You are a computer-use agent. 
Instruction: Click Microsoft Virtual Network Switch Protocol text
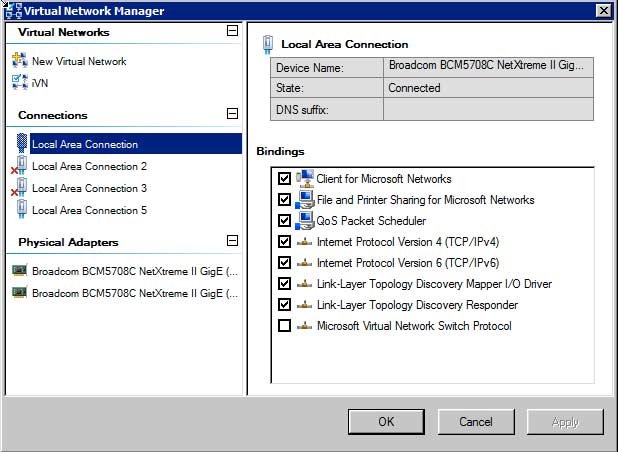414,326
